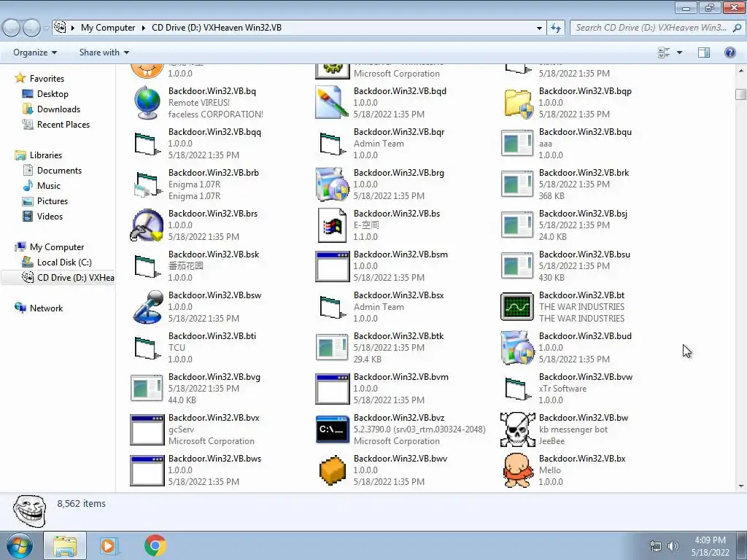
Task: Open the Videos library
Action: [50, 216]
